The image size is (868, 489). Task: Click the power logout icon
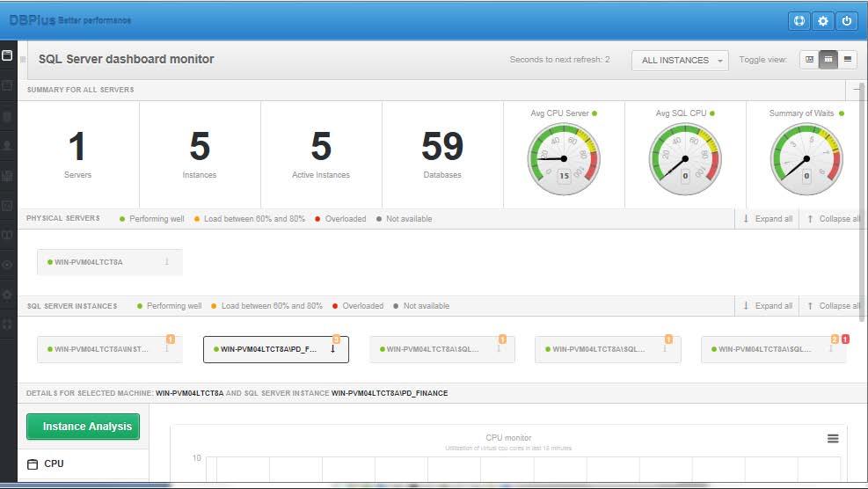pyautogui.click(x=847, y=21)
